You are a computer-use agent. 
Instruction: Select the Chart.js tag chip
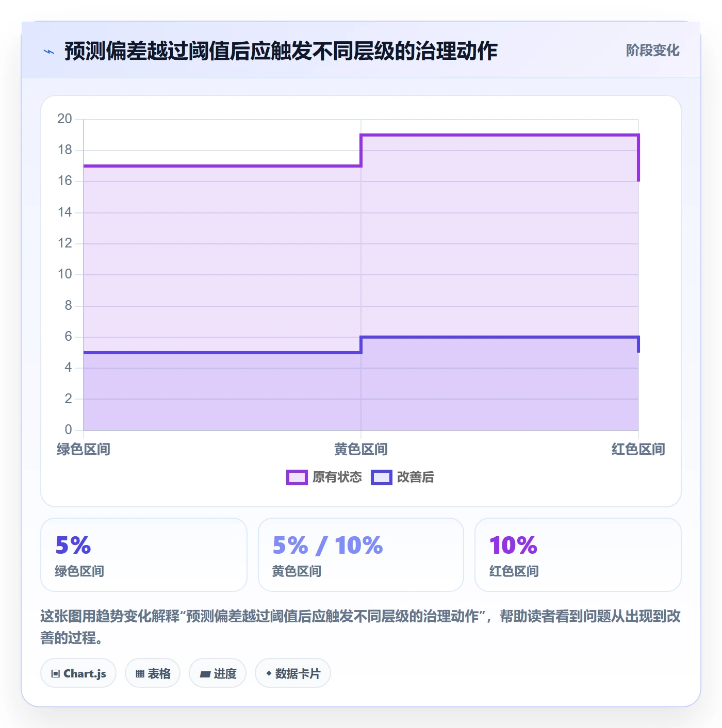tap(78, 673)
